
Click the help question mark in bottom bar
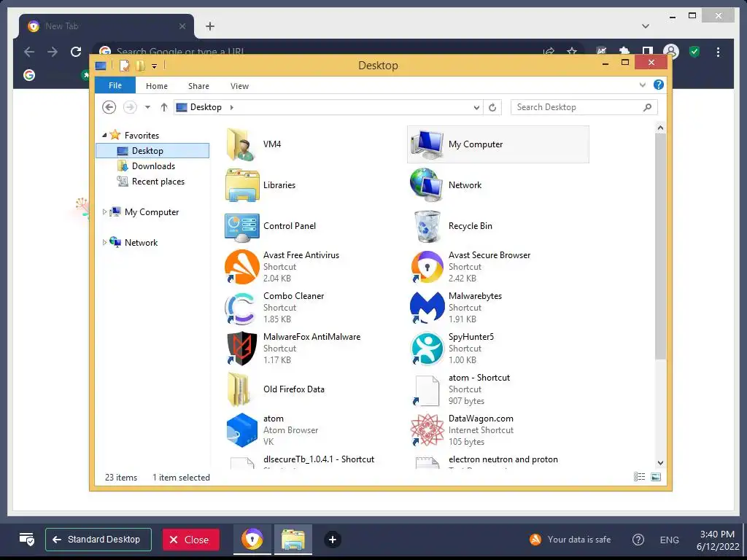tap(638, 540)
